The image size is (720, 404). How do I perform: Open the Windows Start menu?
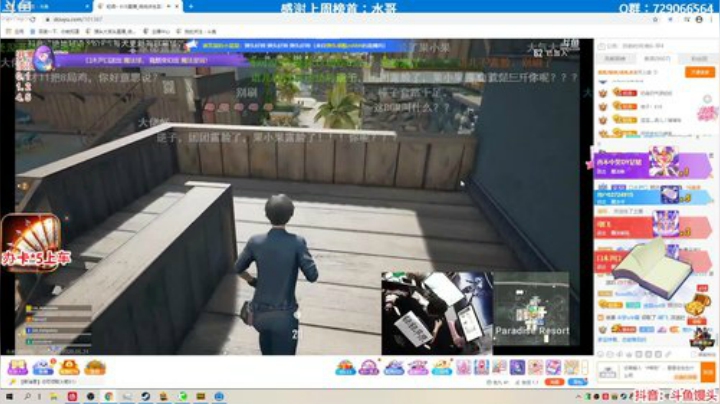coord(9,397)
